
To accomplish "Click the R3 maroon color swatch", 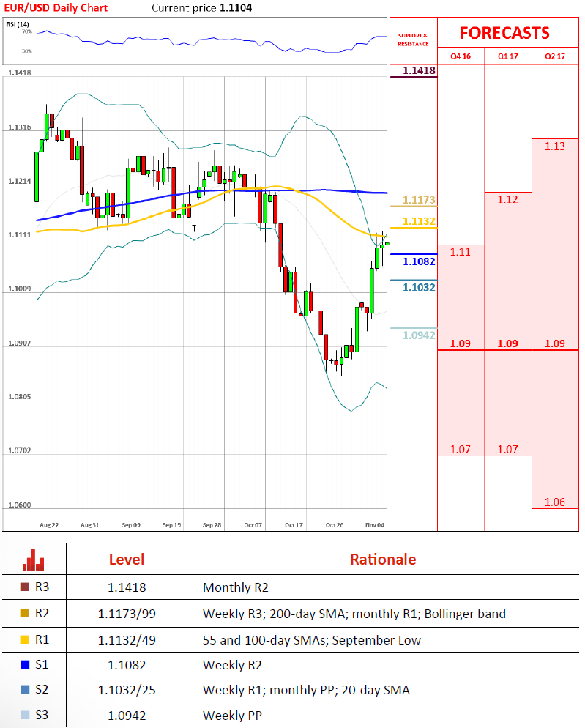I will 25,587.
